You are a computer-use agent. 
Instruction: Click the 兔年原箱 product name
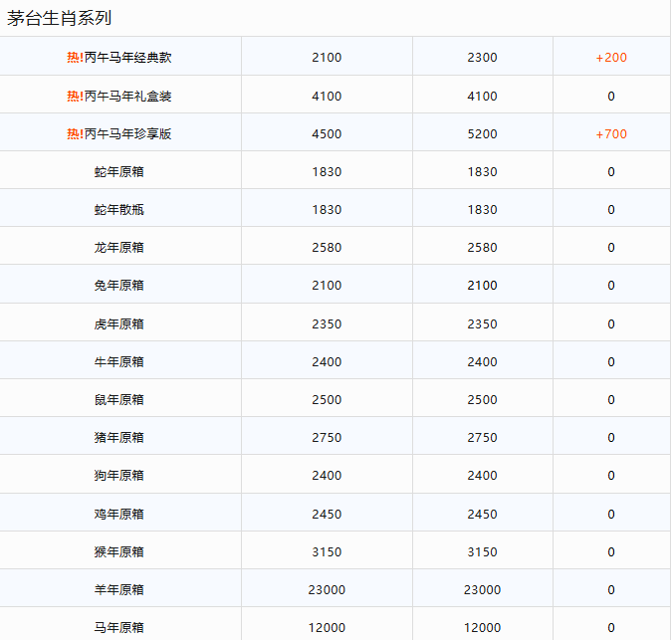click(119, 286)
